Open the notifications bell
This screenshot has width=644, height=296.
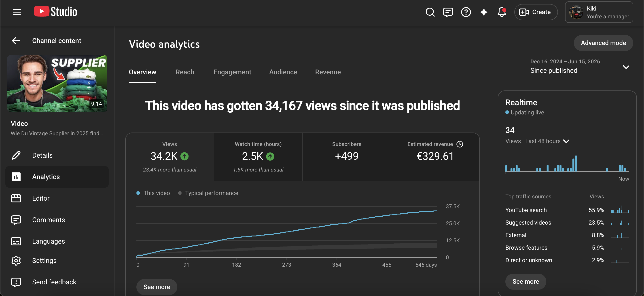tap(502, 12)
